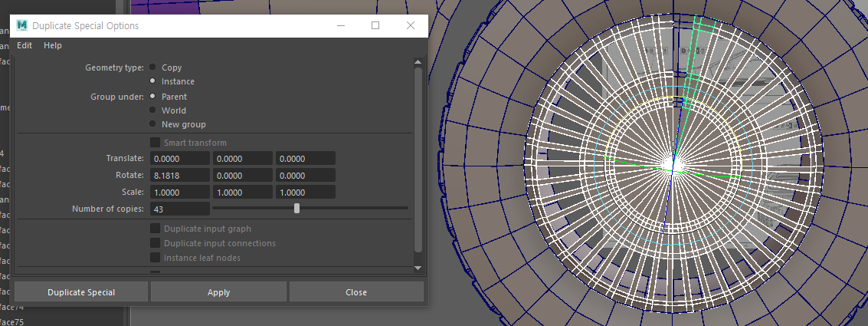Select face75 in the outliner list
Viewport: 868px width, 326px height.
point(11,321)
